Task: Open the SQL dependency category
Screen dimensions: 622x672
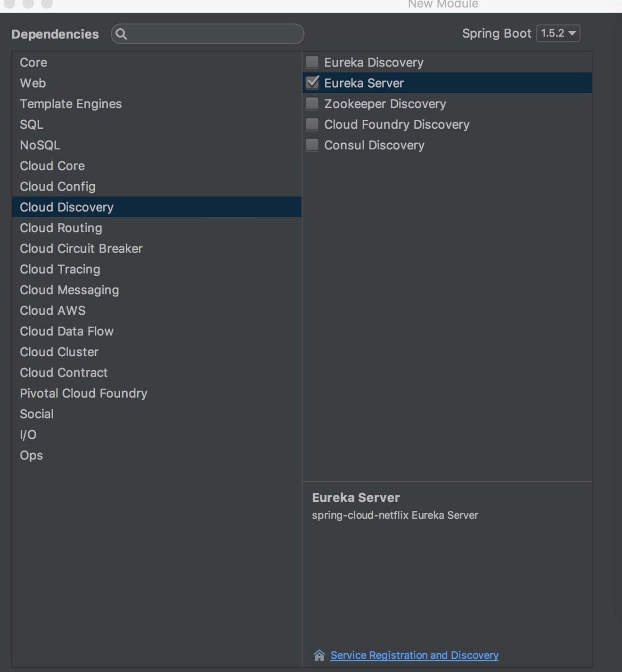Action: (32, 125)
